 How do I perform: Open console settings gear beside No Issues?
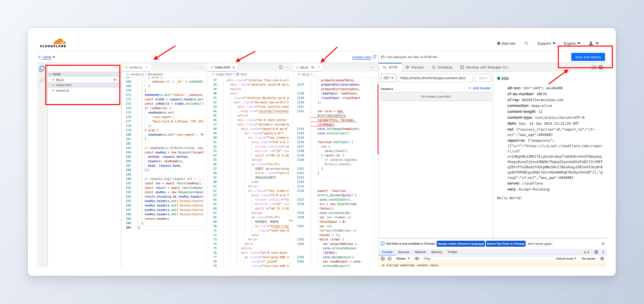(602, 259)
